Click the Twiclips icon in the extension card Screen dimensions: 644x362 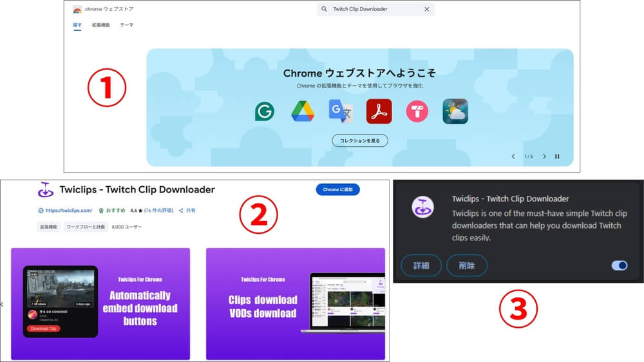point(422,207)
